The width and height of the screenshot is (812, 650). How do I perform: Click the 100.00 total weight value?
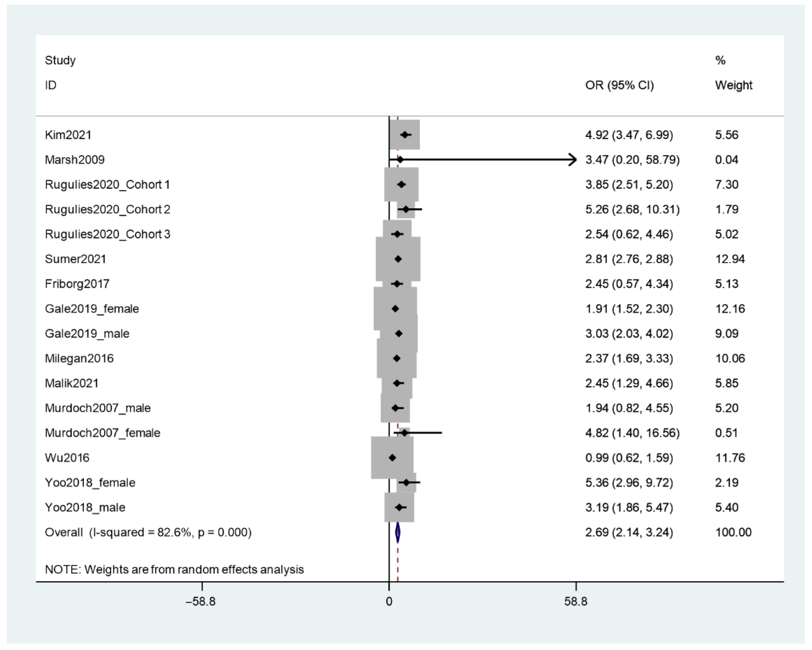(x=733, y=532)
